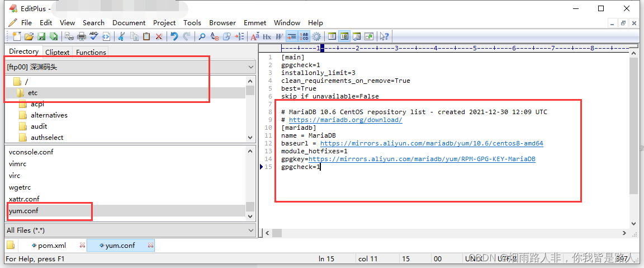Image resolution: width=644 pixels, height=268 pixels.
Task: Open Print Preview from the toolbar
Action: point(69,36)
